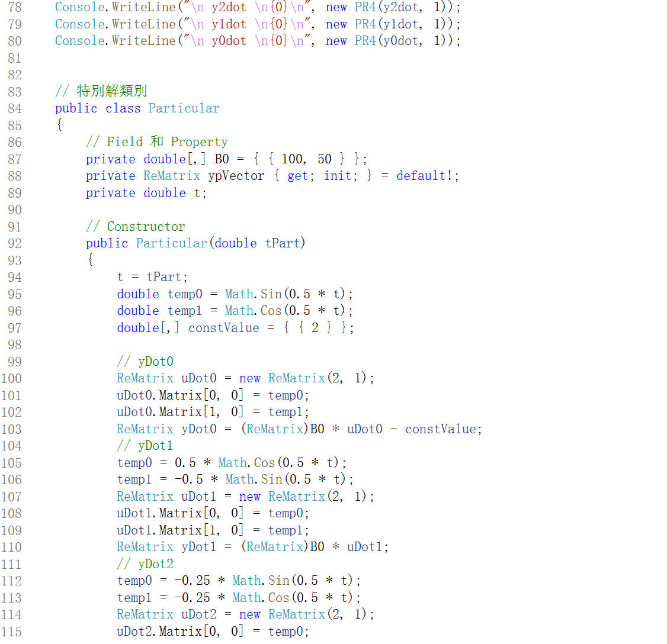Click 'get;' accessor on line 88

point(301,176)
